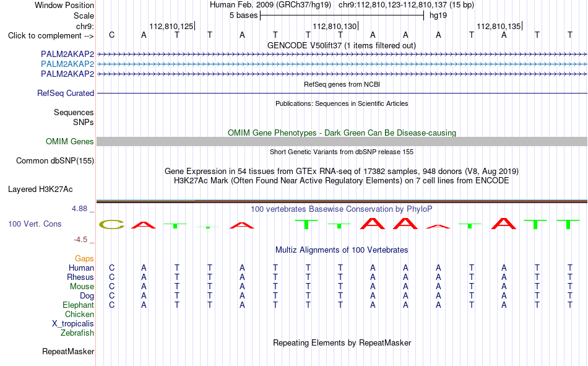The width and height of the screenshot is (588, 366).
Task: Click the orange Gaps label
Action: click(84, 258)
